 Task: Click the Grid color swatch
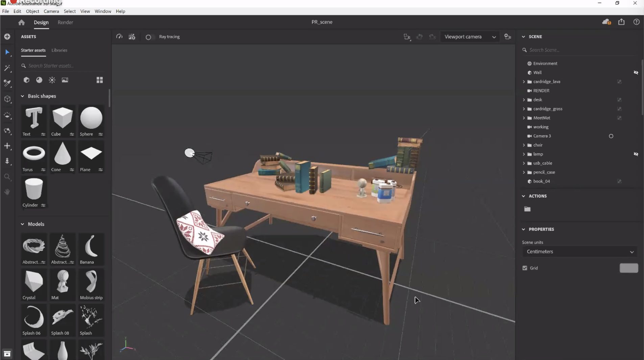628,268
